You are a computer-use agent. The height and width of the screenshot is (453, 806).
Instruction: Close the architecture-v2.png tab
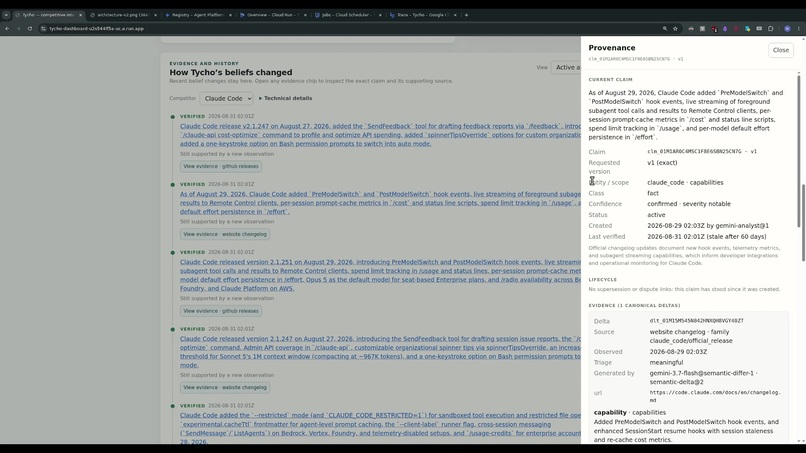click(155, 15)
